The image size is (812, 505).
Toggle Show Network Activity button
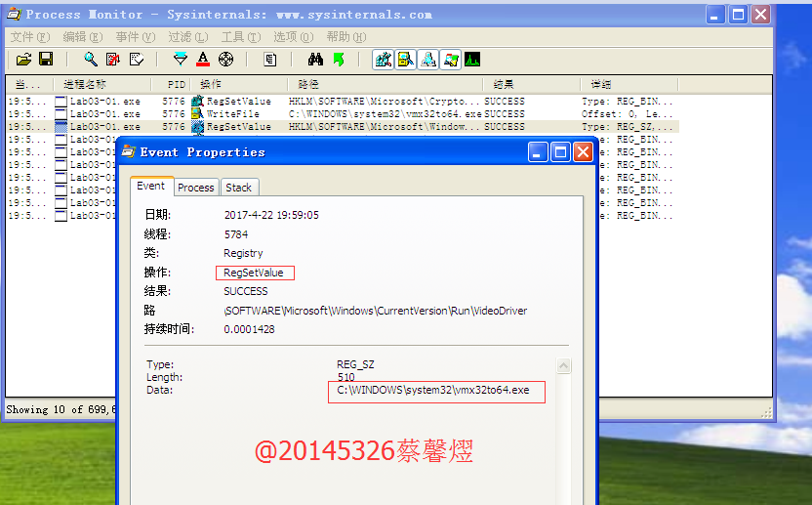(428, 60)
